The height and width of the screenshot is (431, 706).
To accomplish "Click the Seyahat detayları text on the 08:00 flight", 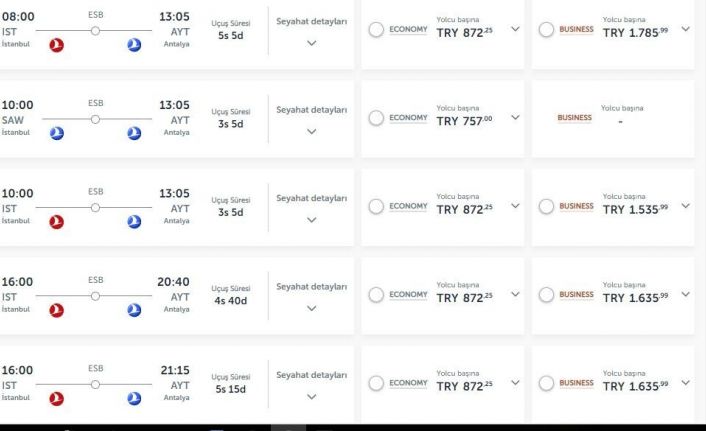I will pyautogui.click(x=311, y=22).
